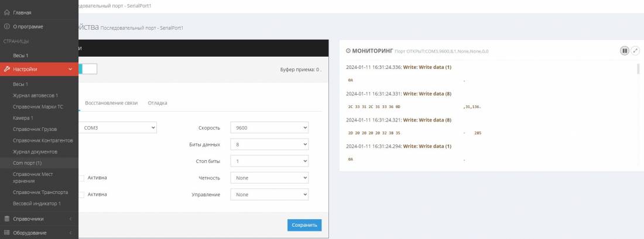Click the equipment icon beside Оборудование

pos(6,233)
